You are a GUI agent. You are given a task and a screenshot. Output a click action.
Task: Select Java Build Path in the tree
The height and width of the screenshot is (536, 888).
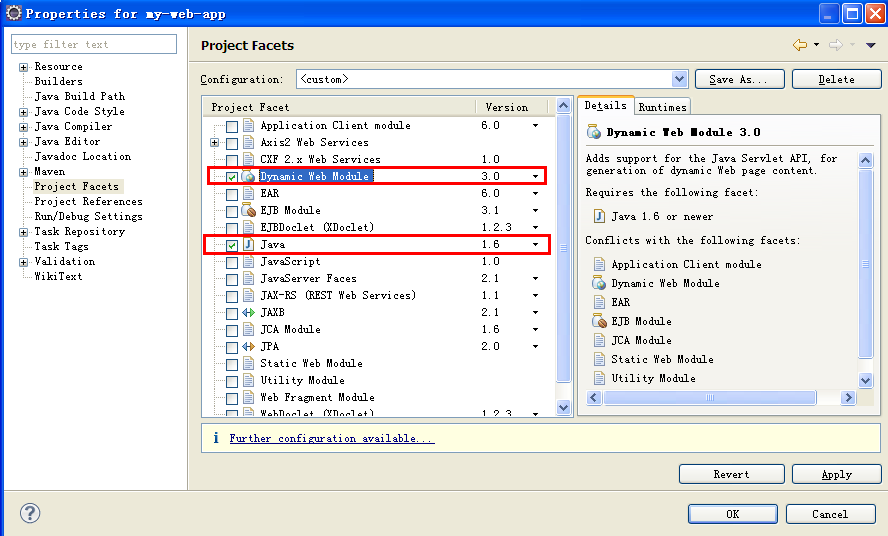(x=80, y=96)
